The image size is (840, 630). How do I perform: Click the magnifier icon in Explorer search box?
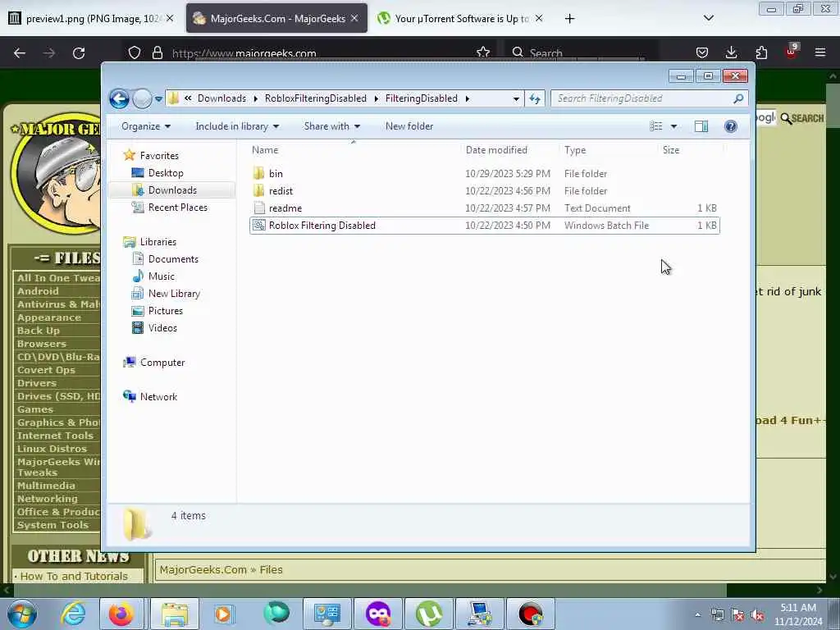coord(738,98)
